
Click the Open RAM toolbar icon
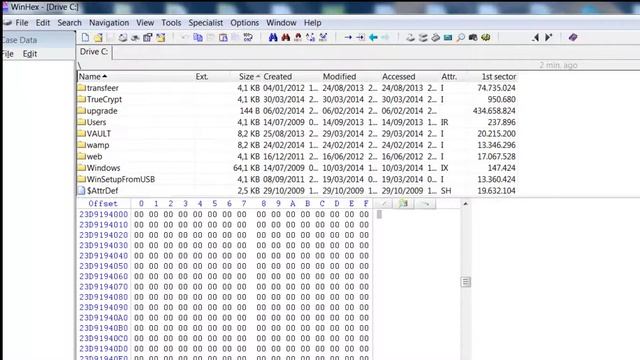(436, 38)
